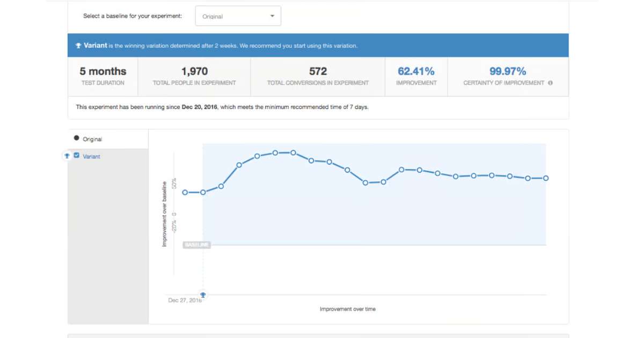Click the 572 total conversions stat

click(x=318, y=71)
